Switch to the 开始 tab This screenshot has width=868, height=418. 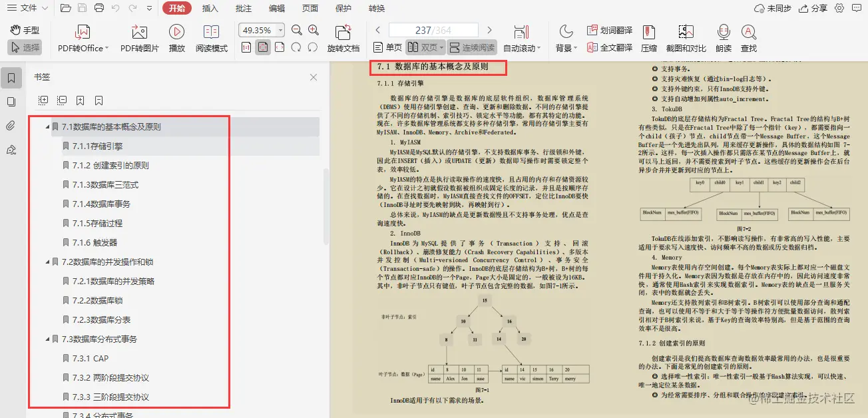(x=178, y=9)
